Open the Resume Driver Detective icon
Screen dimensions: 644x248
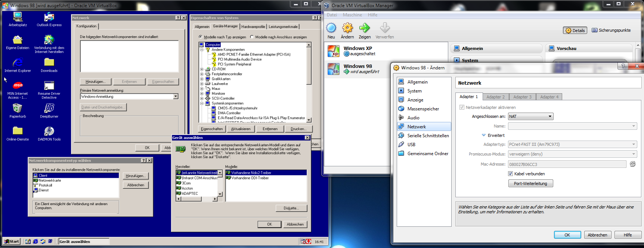tap(49, 90)
